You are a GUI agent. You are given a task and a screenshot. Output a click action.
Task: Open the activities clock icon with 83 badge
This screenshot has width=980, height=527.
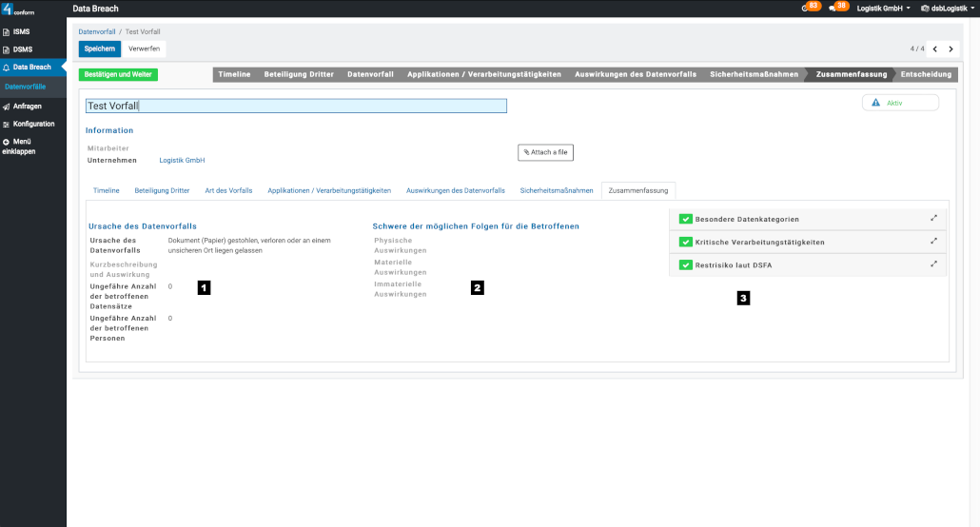(806, 8)
